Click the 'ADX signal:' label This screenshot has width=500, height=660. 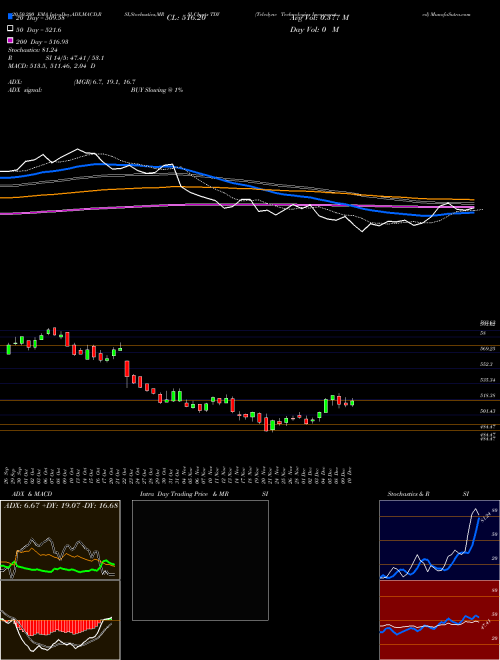(25, 90)
